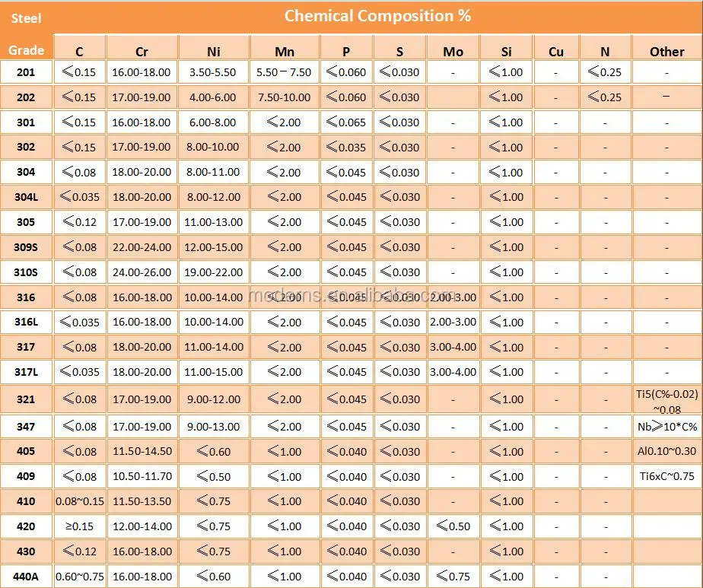Click the C value ≥0.15 for grade 420
Viewport: 703px width, 588px height.
(x=79, y=526)
